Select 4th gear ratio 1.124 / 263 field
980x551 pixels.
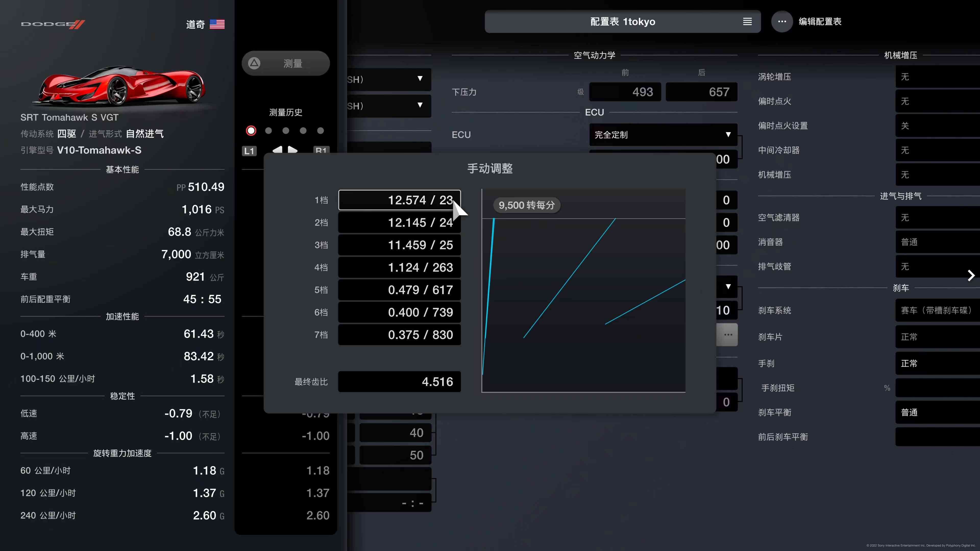pos(399,267)
